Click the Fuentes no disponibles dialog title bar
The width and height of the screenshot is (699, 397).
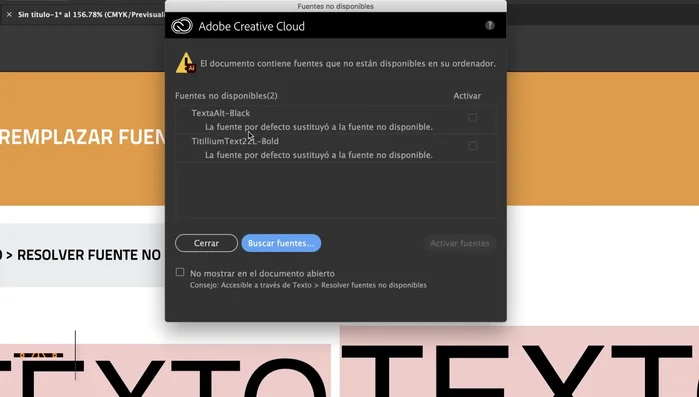tap(336, 6)
